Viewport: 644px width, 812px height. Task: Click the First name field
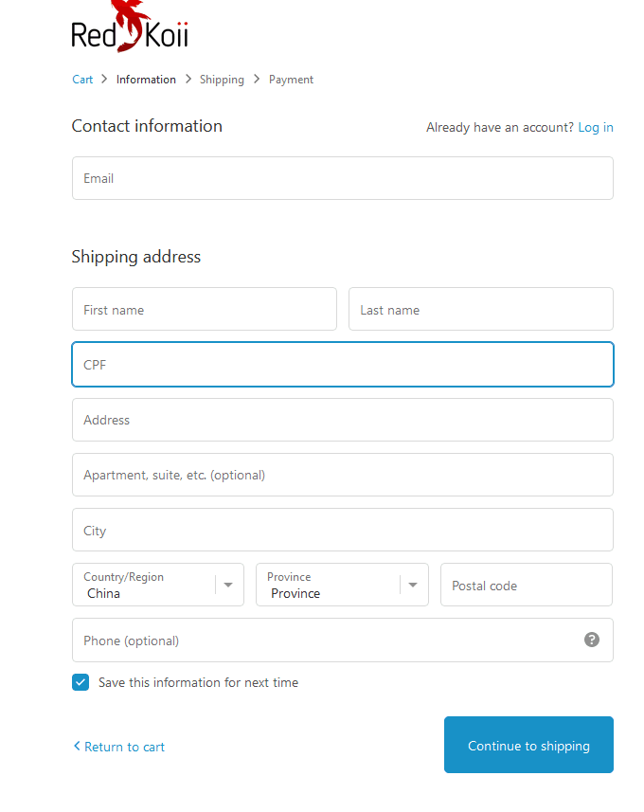(x=204, y=309)
